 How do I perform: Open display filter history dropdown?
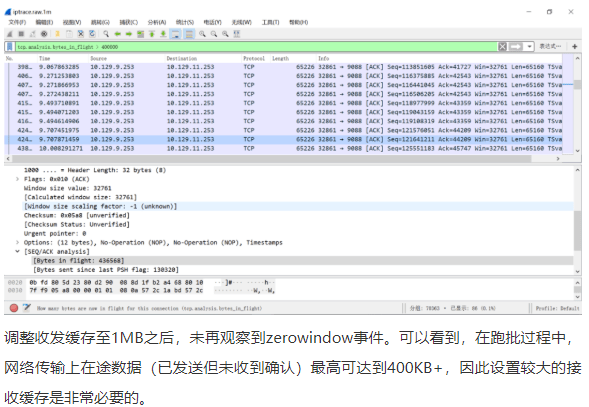tap(529, 47)
